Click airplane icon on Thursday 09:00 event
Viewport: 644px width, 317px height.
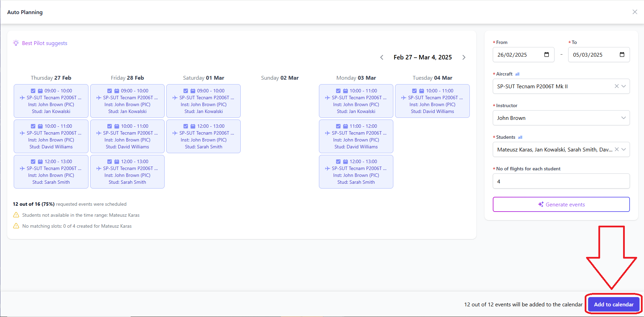pyautogui.click(x=22, y=98)
